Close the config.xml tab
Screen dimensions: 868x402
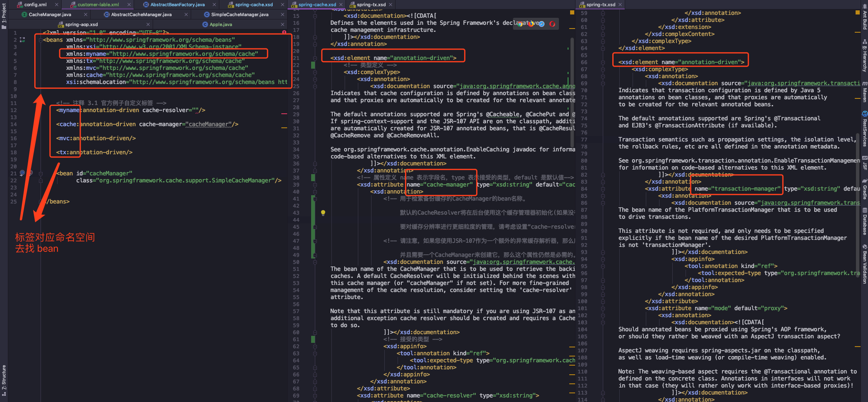pos(56,5)
